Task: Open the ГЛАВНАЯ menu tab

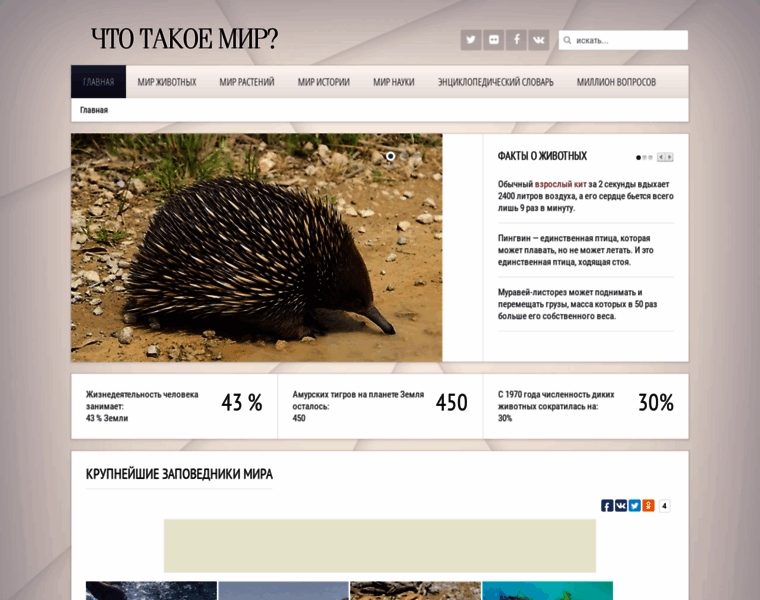Action: [x=98, y=81]
